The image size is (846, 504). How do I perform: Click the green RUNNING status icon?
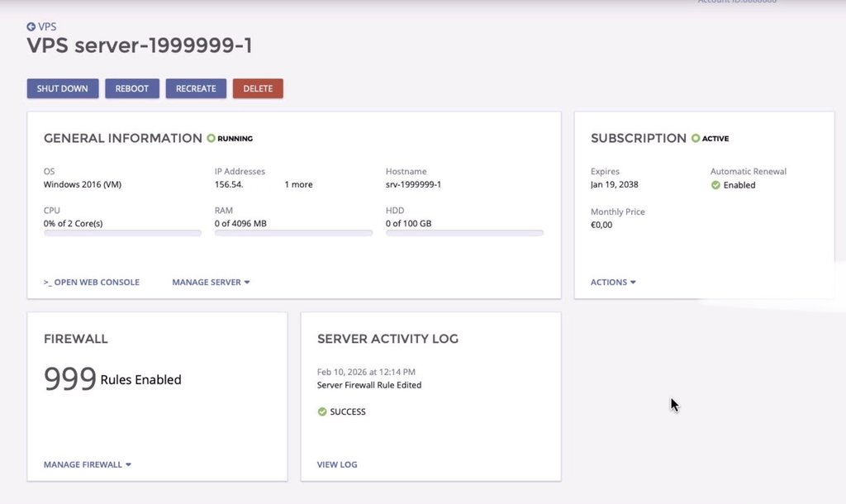pyautogui.click(x=211, y=138)
